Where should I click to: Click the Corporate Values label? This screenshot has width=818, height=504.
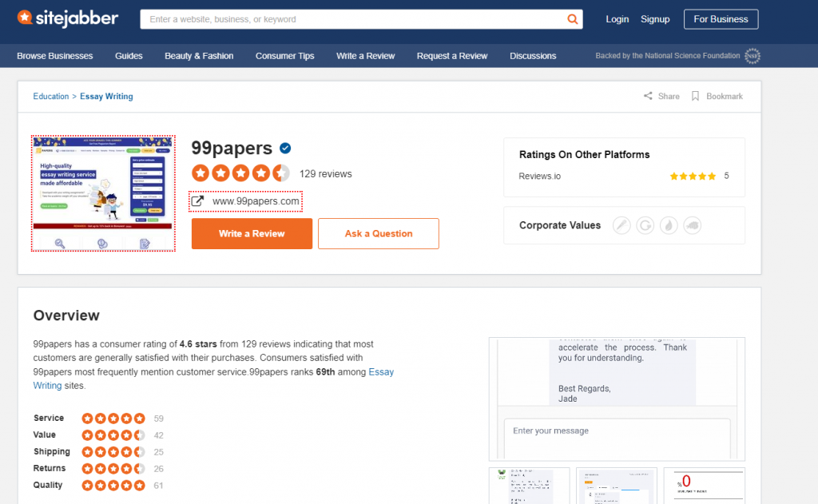coord(560,225)
